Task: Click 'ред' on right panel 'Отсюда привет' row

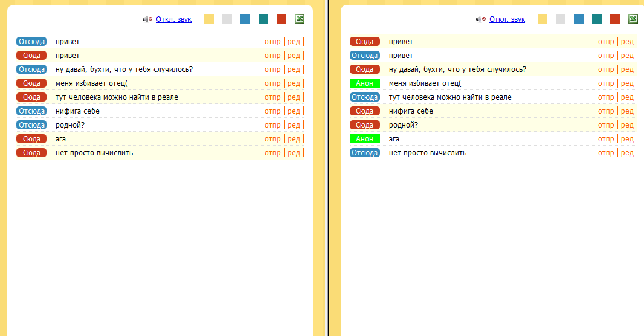Action: point(627,56)
